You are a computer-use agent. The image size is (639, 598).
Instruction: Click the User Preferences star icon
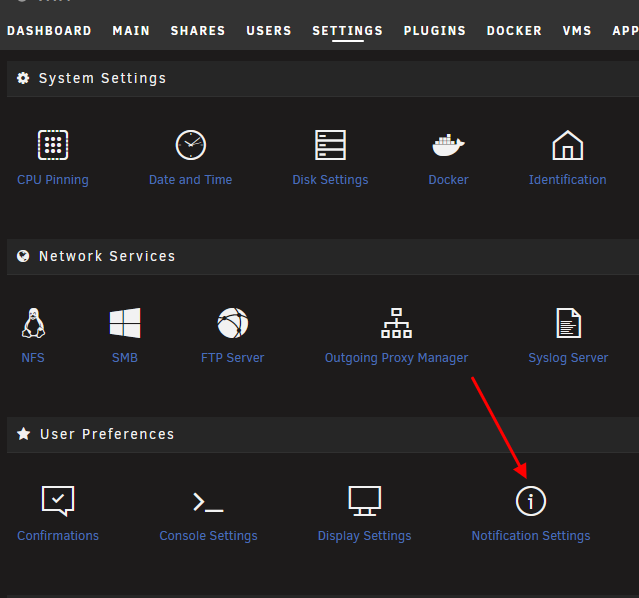[24, 434]
